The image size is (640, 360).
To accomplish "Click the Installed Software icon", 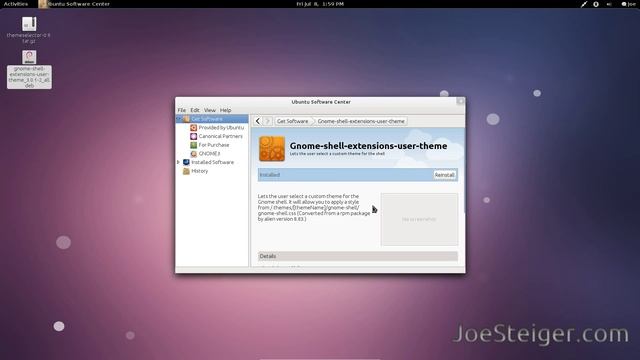I will tap(186, 162).
